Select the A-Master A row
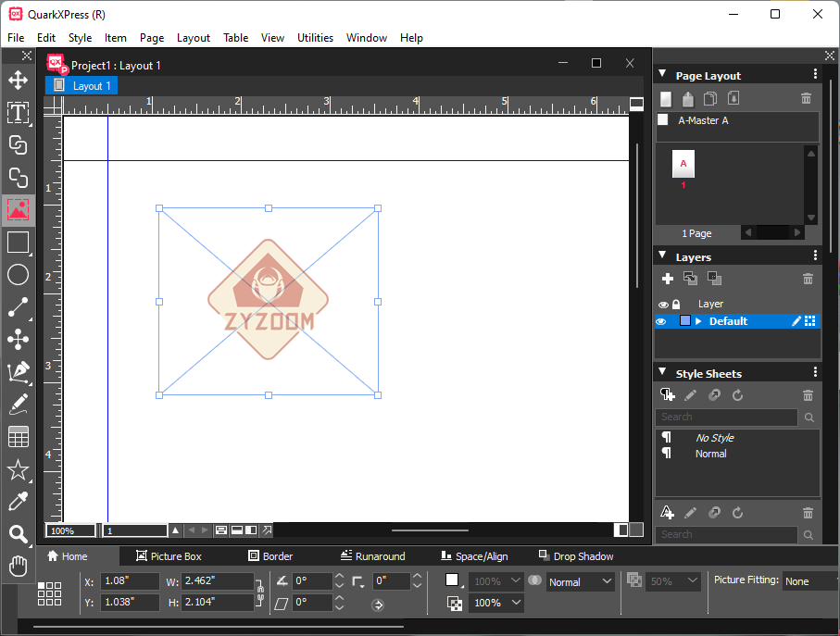Screen dimensions: 840x636 pos(738,120)
